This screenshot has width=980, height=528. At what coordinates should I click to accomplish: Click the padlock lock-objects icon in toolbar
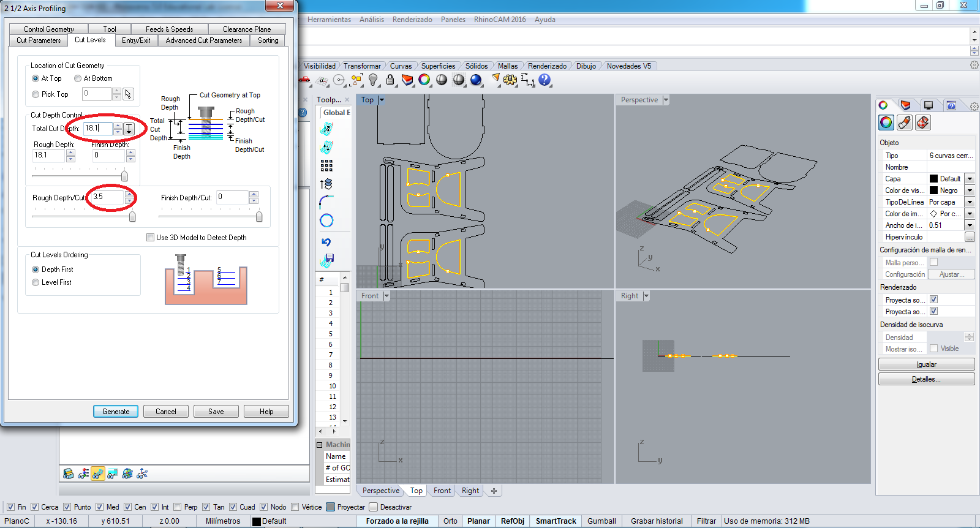pyautogui.click(x=390, y=80)
